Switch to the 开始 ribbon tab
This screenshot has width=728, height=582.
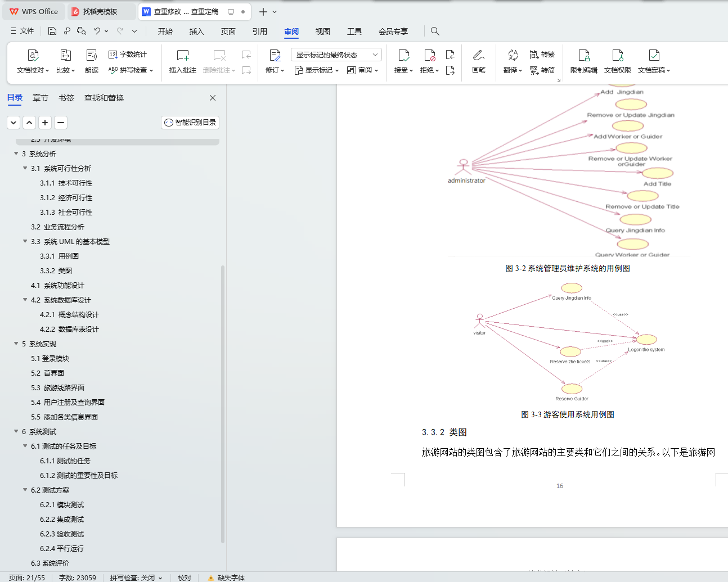tap(165, 31)
